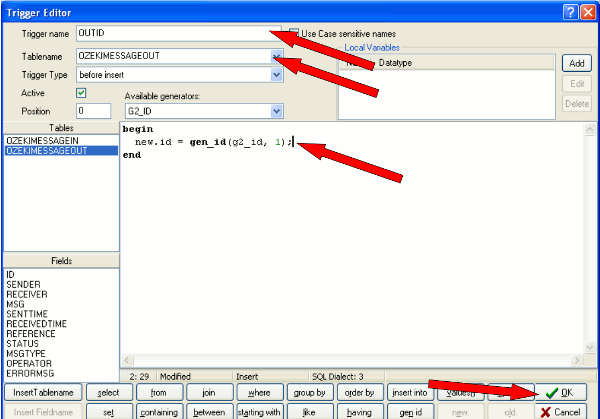Viewport: 600px width, 419px height.
Task: Open the Trigger Type dropdown
Action: [276, 75]
